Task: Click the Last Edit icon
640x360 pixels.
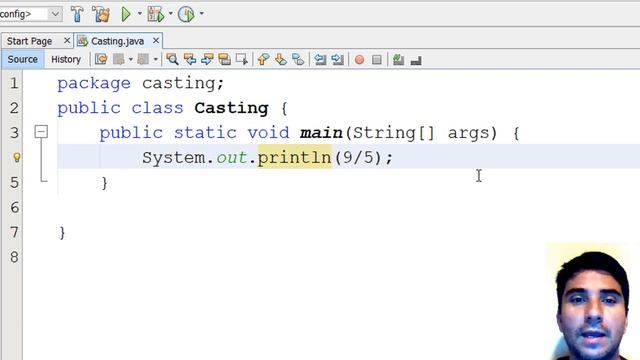Action: [x=101, y=60]
